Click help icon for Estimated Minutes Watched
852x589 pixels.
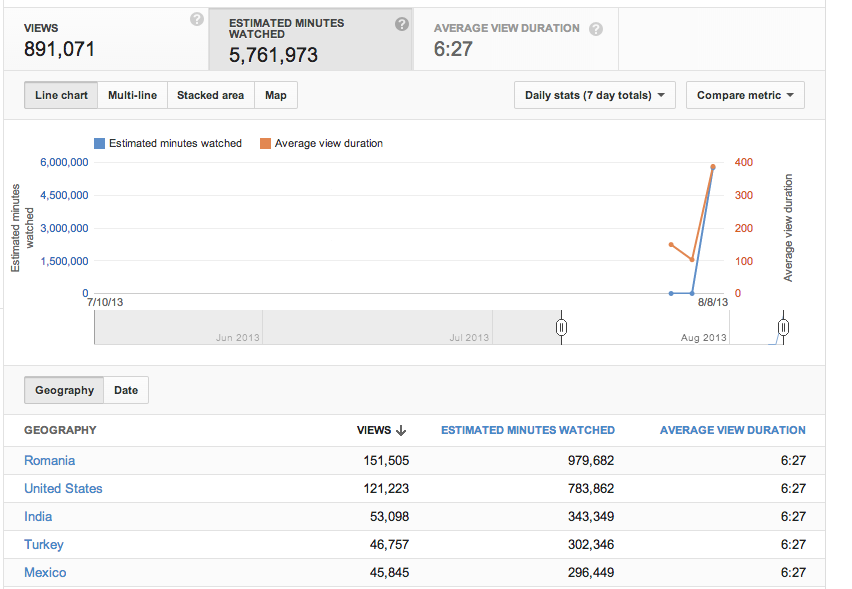[402, 24]
